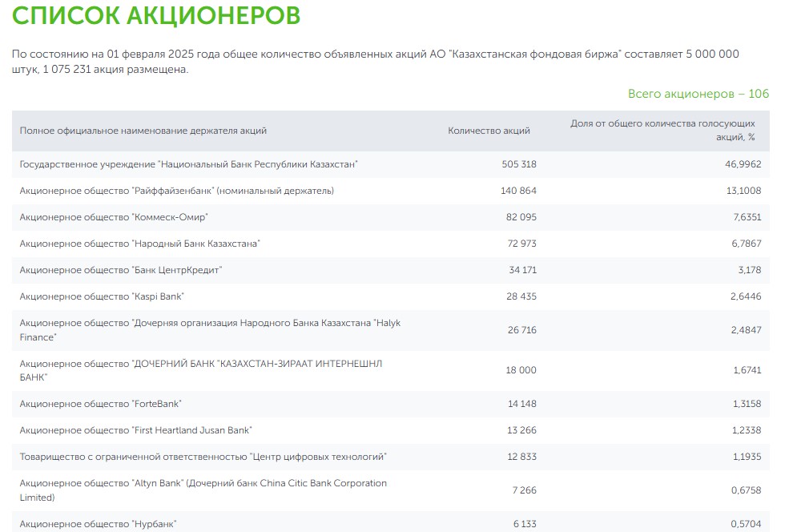Click the share count 18 000
The width and height of the screenshot is (789, 532).
click(x=521, y=370)
